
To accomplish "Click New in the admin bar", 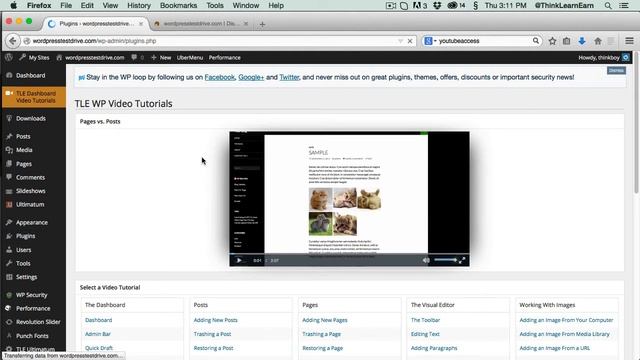I will pyautogui.click(x=161, y=58).
